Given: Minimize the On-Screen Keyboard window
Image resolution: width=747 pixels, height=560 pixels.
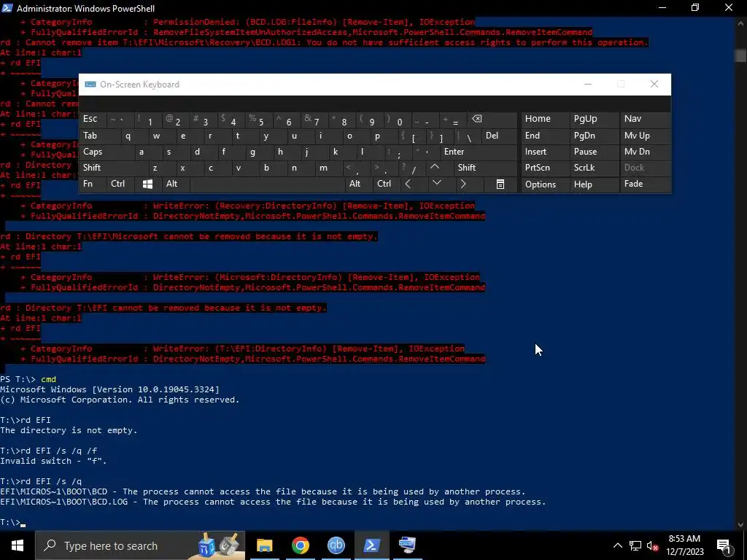Looking at the screenshot, I should [x=588, y=85].
